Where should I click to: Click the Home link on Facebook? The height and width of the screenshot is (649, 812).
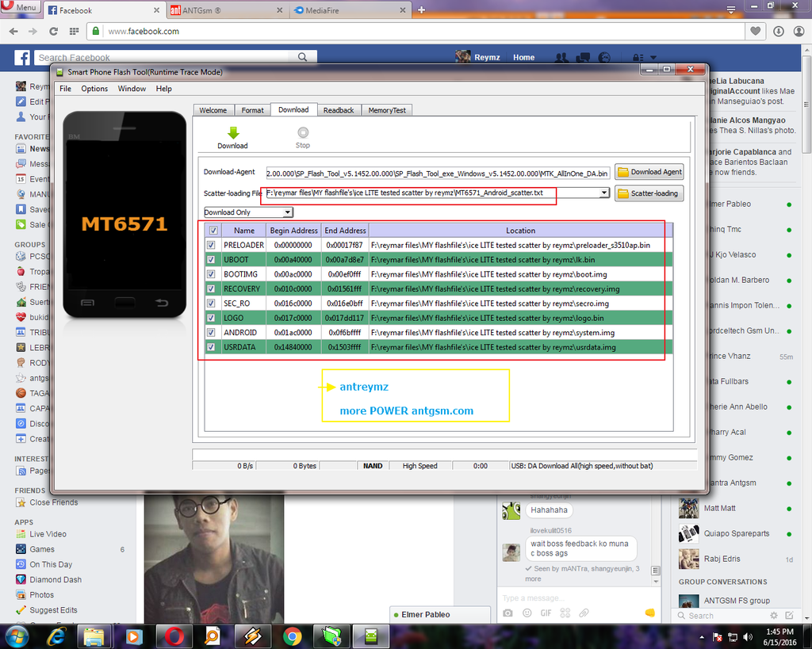coord(523,58)
